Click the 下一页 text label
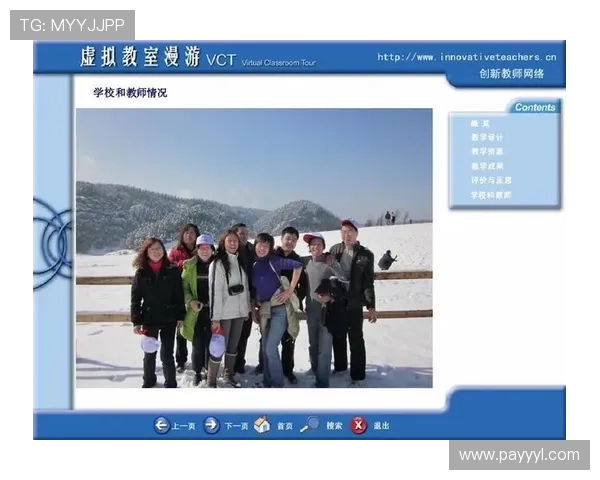600x480 pixels. pos(236,426)
